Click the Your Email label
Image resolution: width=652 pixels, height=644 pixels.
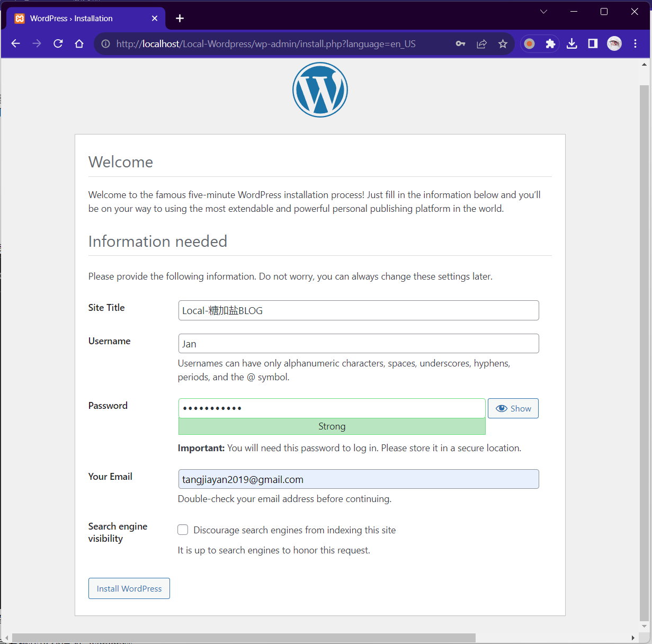pos(110,477)
